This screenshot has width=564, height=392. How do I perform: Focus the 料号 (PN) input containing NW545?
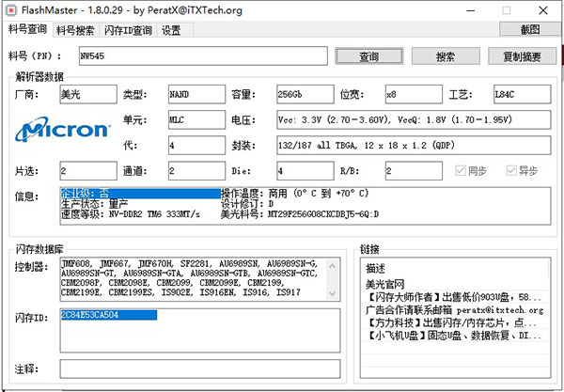coord(203,55)
